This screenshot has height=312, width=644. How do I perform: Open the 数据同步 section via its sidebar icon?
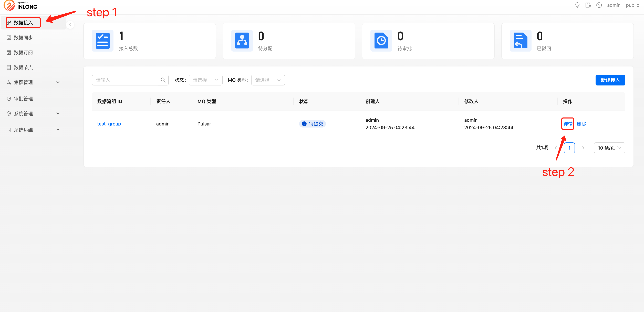9,37
